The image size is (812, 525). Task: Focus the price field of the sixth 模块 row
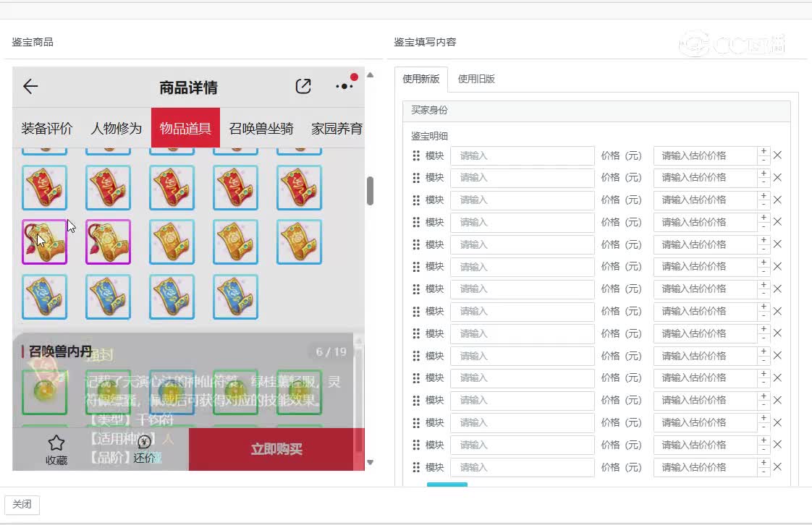click(x=706, y=267)
